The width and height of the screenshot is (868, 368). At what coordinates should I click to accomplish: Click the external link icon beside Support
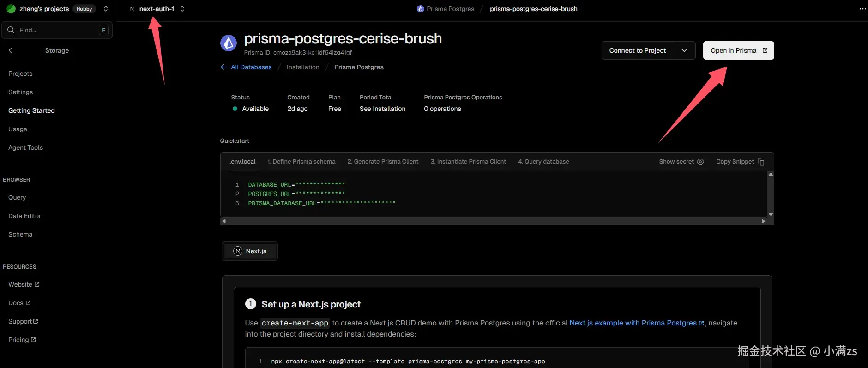[36, 321]
